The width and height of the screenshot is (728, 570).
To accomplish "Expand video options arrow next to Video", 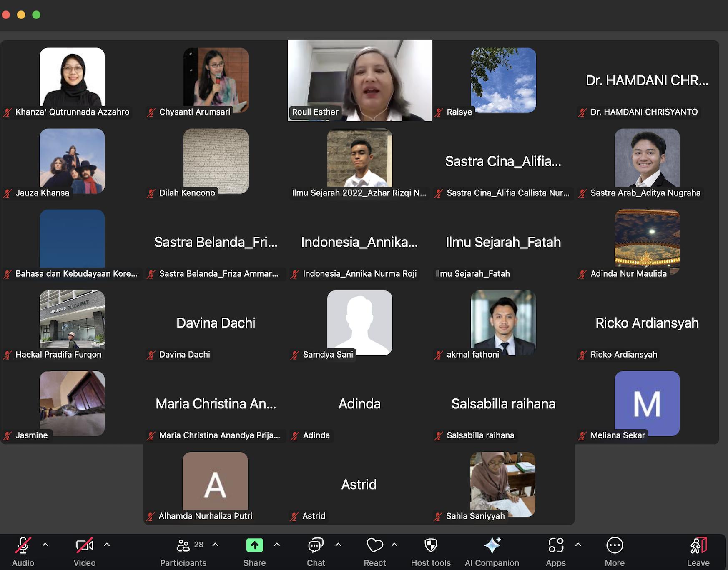I will click(x=107, y=545).
